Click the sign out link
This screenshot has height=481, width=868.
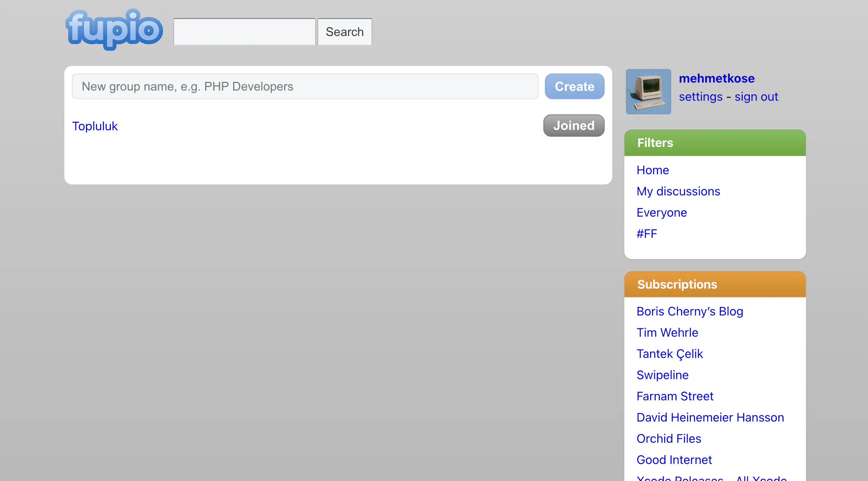[x=756, y=97]
